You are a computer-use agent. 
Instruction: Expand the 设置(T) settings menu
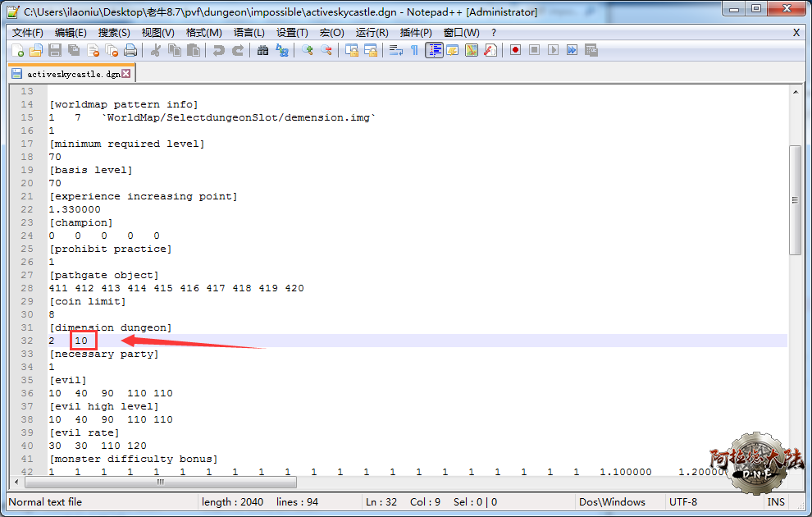click(x=292, y=33)
